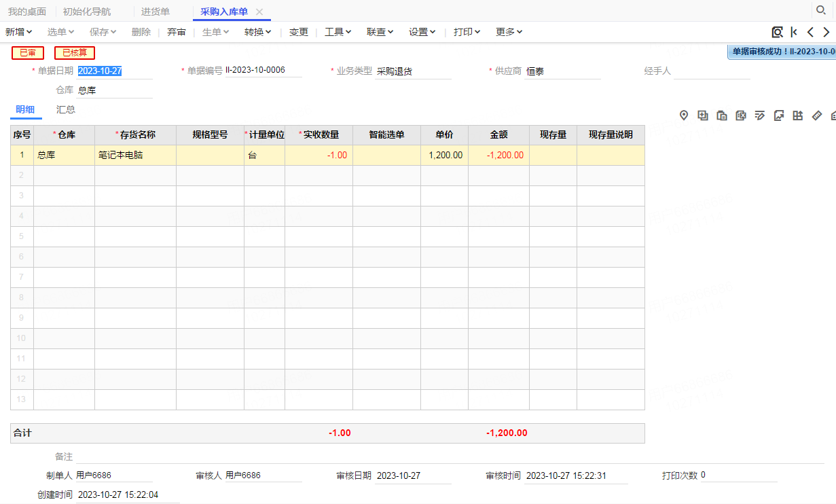This screenshot has height=504, width=836.
Task: Click the 弃审 button
Action: tap(177, 32)
